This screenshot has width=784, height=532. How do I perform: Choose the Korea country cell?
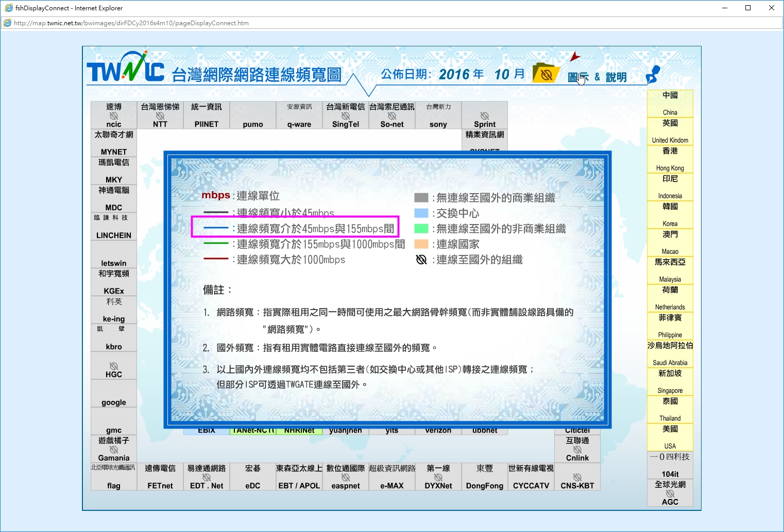click(670, 215)
